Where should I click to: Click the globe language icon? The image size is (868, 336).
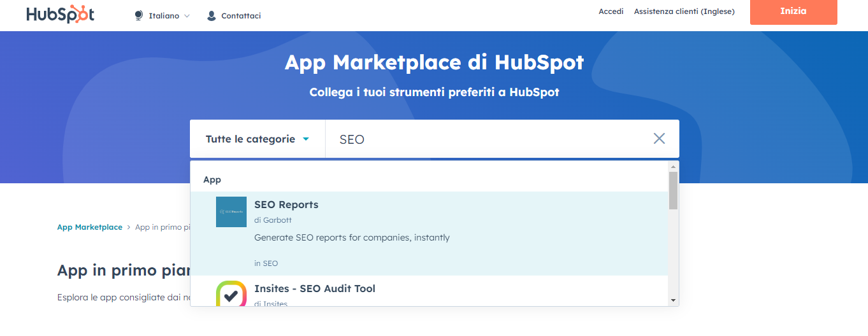[139, 15]
